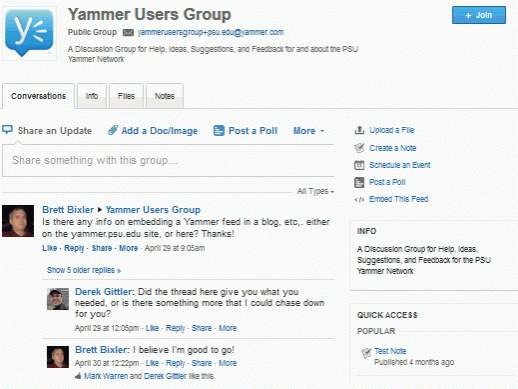
Task: Click the 'April 29 at 9:05am' timestamp
Action: pos(175,248)
